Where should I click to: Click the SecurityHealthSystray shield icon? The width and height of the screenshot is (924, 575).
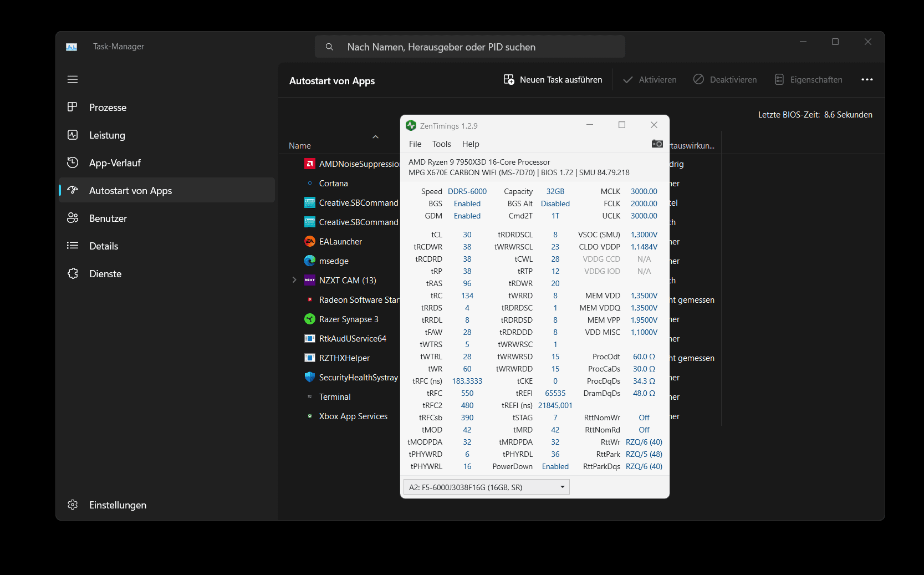[310, 378]
